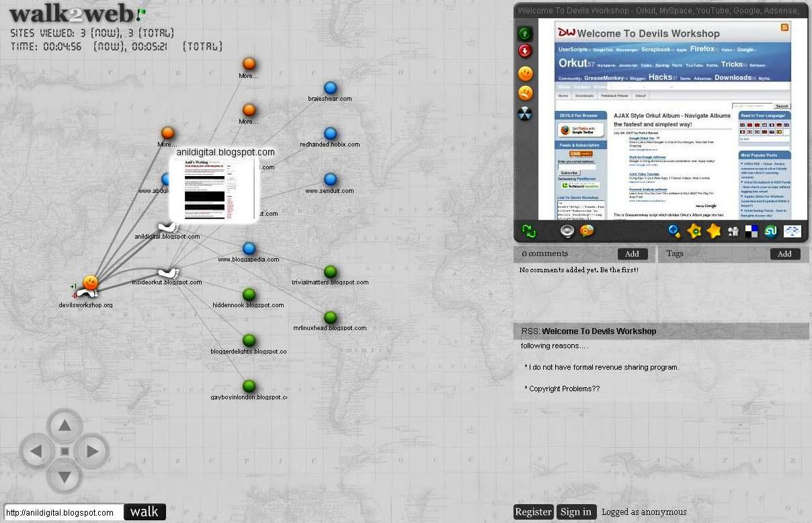This screenshot has width=812, height=523.
Task: Click the green refresh arrows icon
Action: pos(529,231)
